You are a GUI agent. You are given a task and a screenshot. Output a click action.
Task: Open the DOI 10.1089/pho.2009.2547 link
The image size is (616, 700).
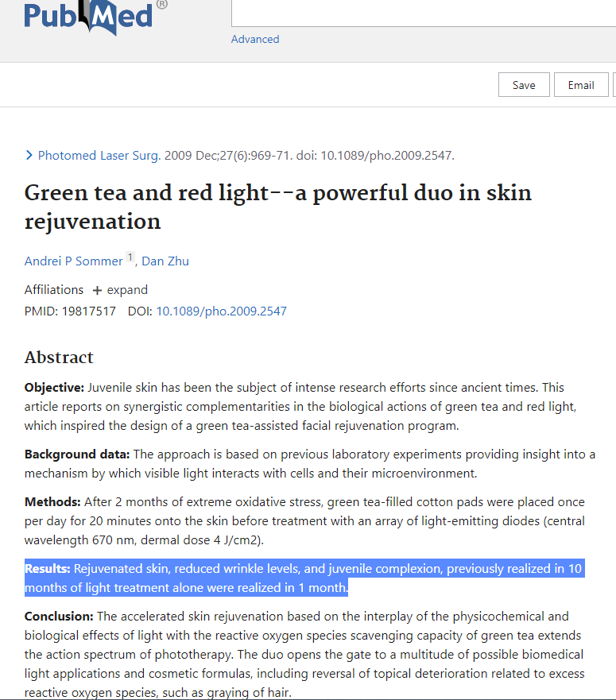pos(222,311)
